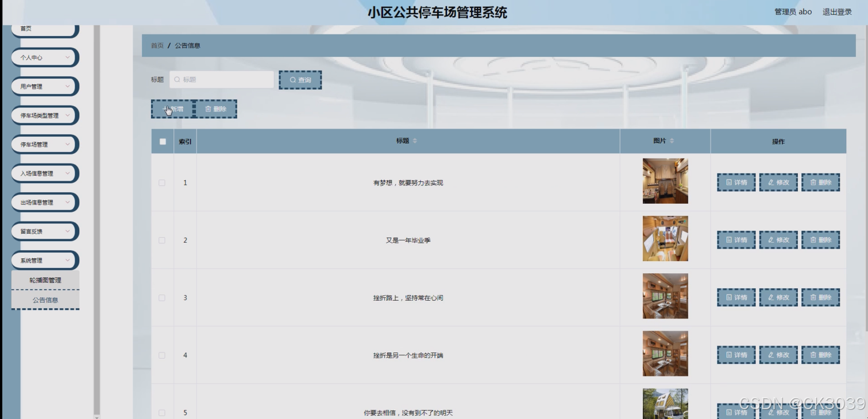Expand the 停车场管理 sidebar menu
This screenshot has height=419, width=868.
[45, 144]
